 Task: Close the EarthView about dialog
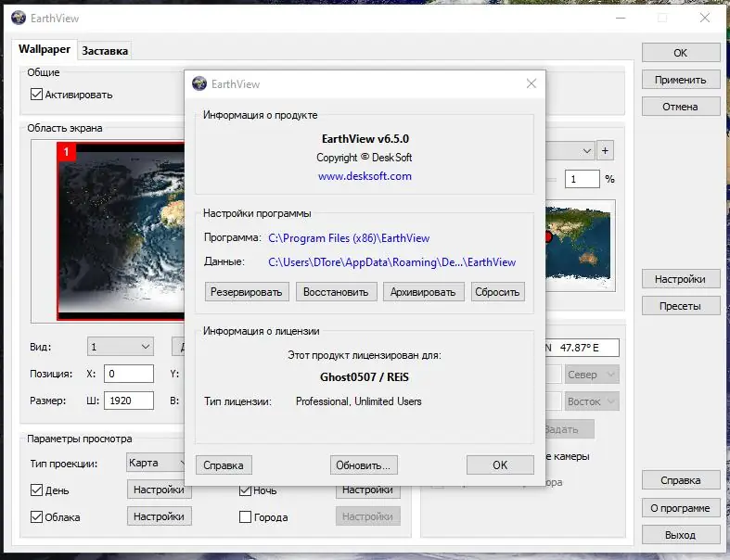531,83
